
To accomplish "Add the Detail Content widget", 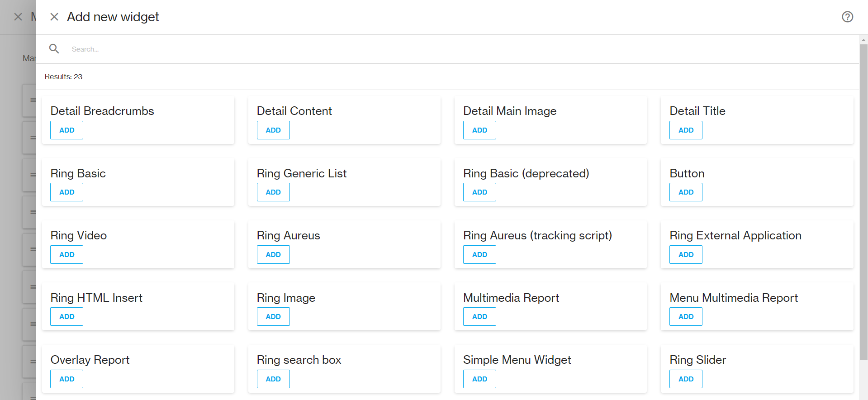I will (273, 130).
